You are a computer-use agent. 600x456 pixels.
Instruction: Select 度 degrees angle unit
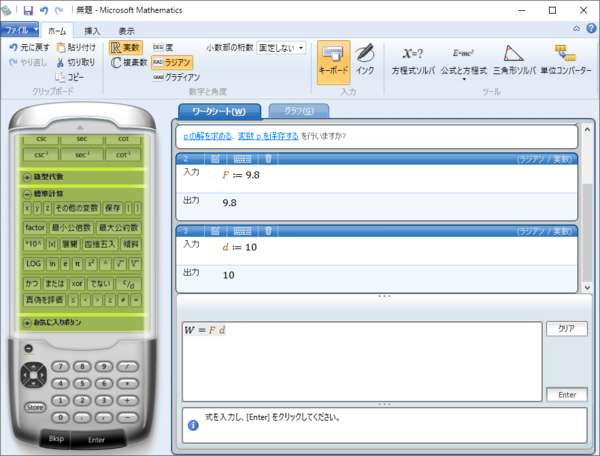(163, 47)
